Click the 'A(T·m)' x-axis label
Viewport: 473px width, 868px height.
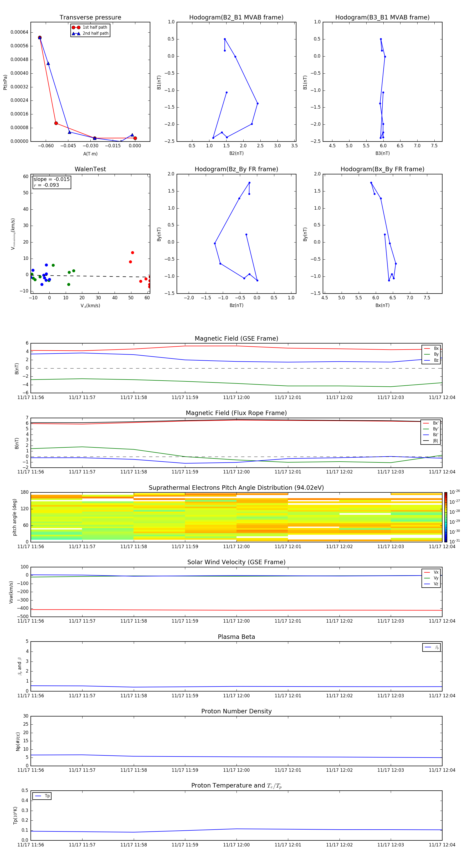click(x=90, y=154)
